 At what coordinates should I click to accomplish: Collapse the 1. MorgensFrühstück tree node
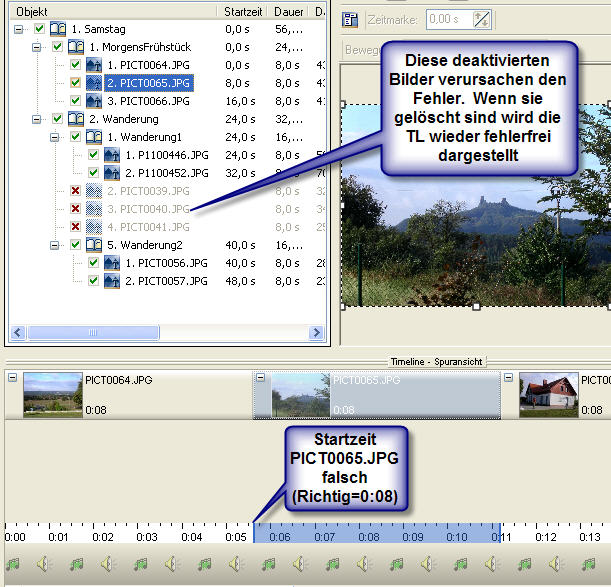[x=38, y=47]
